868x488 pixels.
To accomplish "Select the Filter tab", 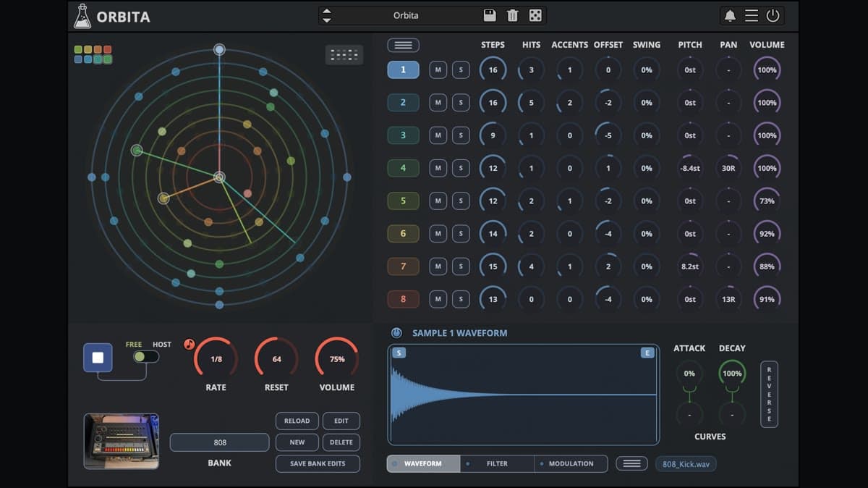I will click(496, 463).
